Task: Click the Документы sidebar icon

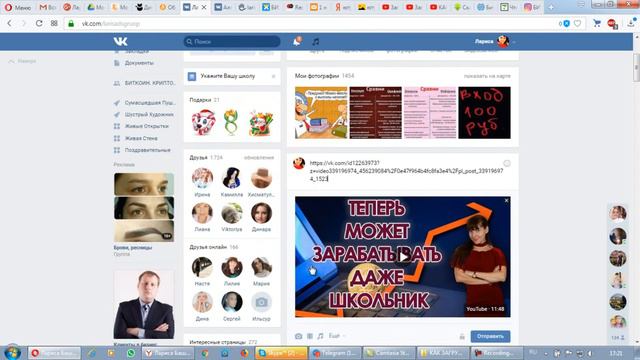Action: pyautogui.click(x=117, y=63)
